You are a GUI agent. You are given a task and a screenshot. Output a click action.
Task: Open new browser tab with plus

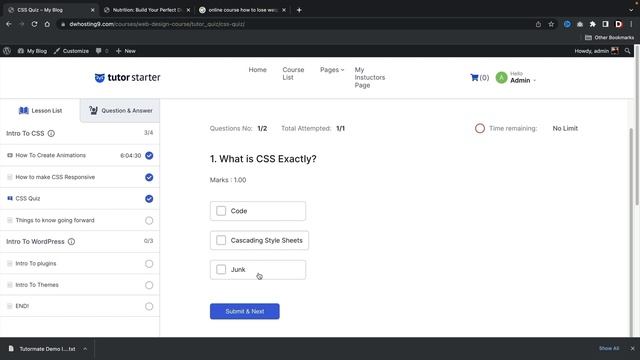click(299, 10)
